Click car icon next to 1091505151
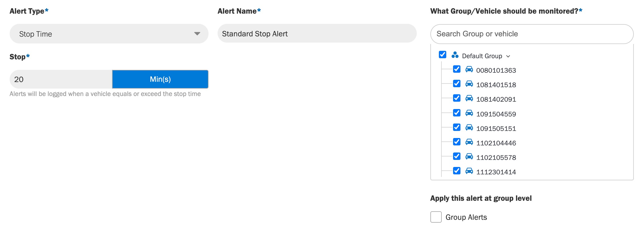This screenshot has width=644, height=234. pyautogui.click(x=469, y=127)
